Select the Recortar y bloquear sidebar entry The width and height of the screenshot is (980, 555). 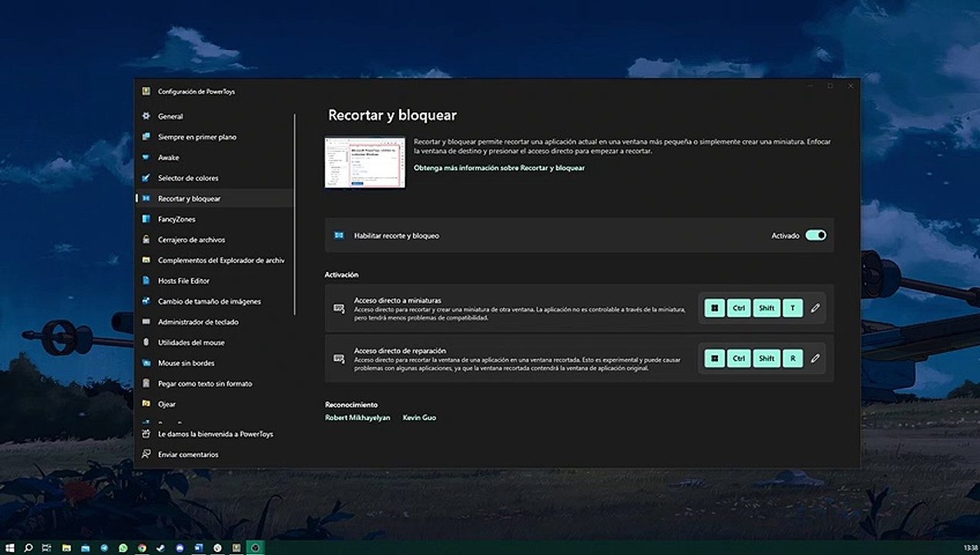pos(214,199)
